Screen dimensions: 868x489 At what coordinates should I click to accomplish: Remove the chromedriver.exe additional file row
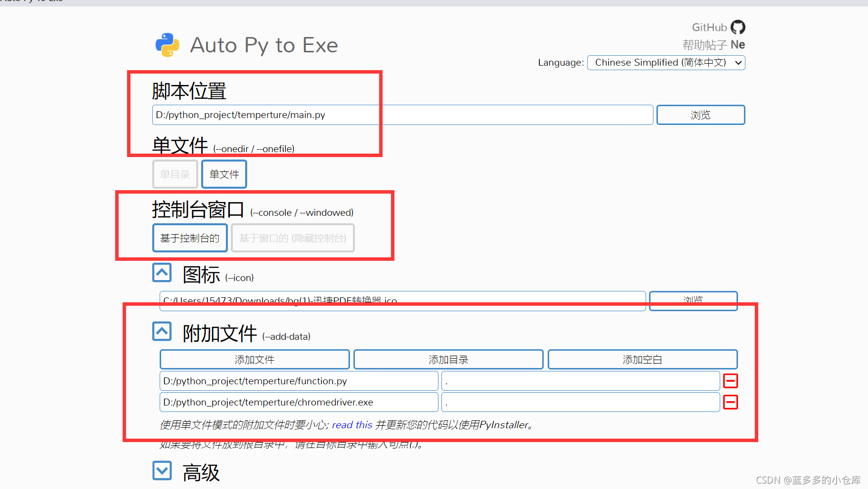[731, 402]
